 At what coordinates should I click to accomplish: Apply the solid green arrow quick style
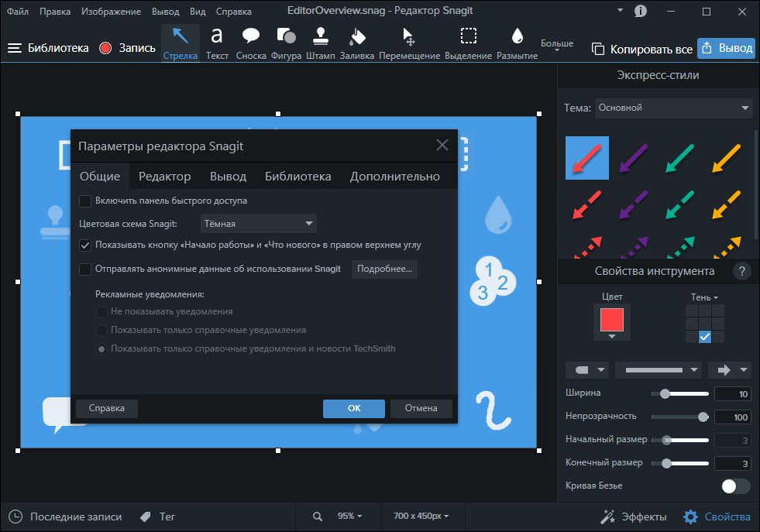tap(680, 158)
